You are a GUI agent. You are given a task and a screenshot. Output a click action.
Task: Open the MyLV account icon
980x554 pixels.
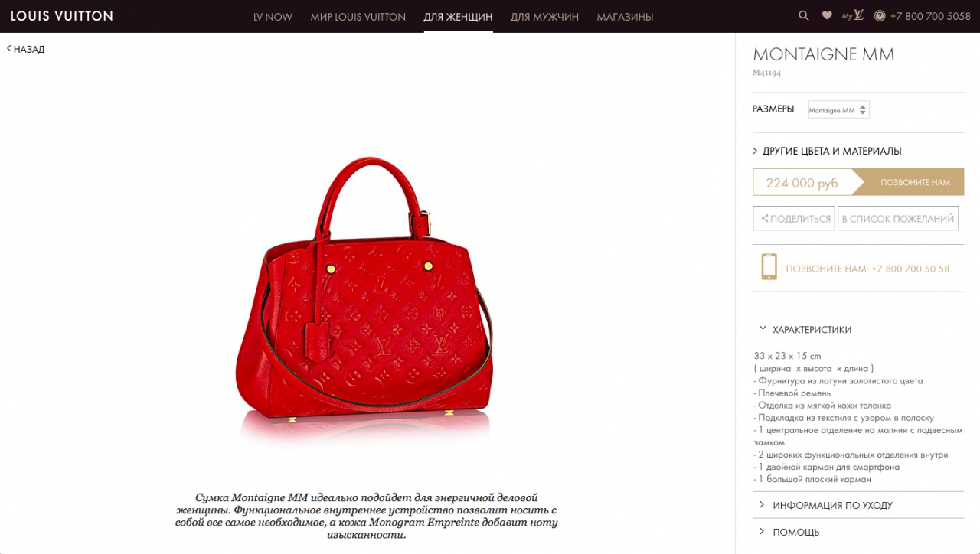point(853,15)
